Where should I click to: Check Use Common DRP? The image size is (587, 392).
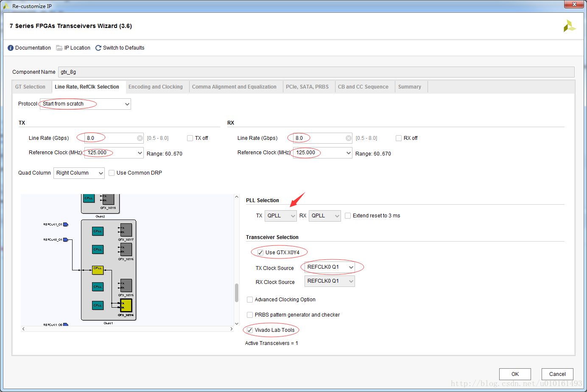pyautogui.click(x=112, y=173)
